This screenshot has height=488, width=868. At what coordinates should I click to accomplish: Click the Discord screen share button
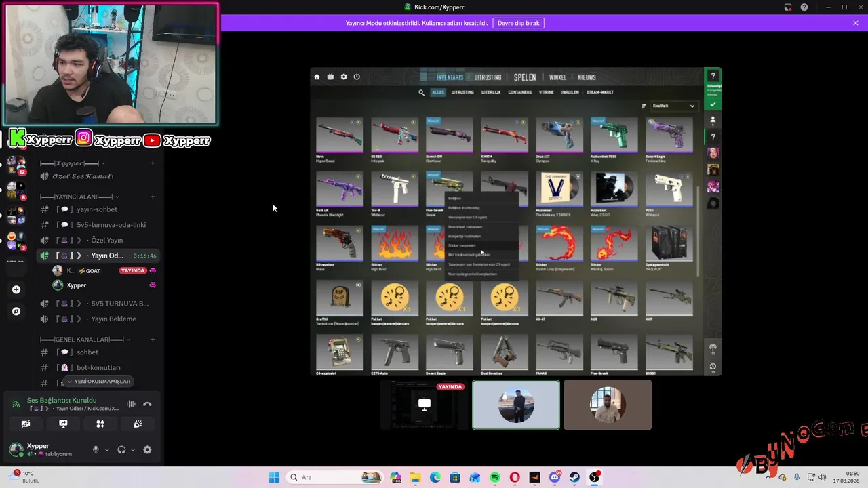(63, 424)
